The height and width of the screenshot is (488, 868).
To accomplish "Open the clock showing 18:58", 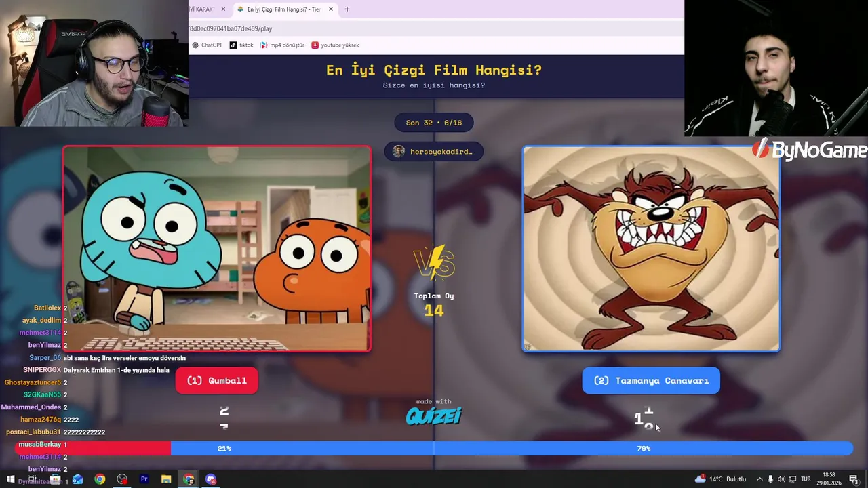I will point(829,479).
